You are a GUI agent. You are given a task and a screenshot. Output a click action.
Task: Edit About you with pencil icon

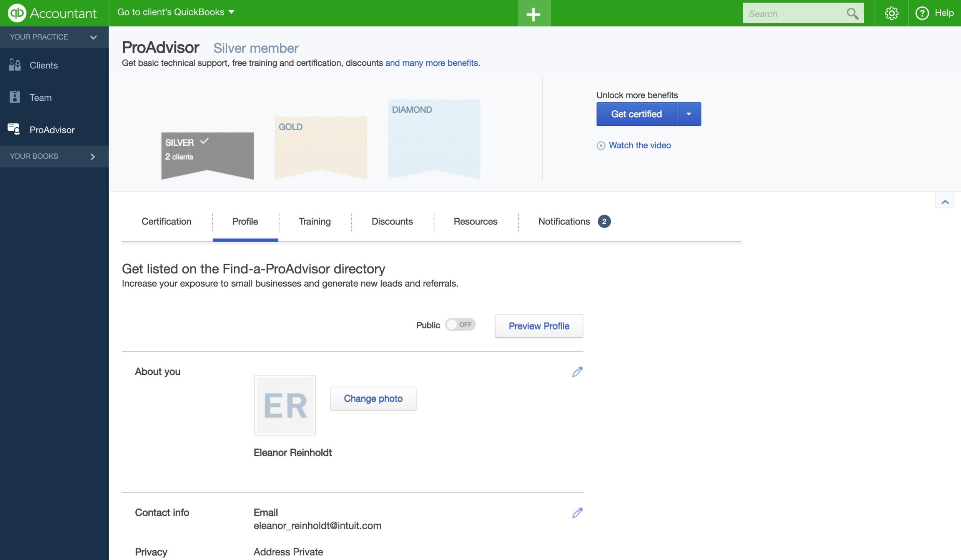tap(577, 372)
